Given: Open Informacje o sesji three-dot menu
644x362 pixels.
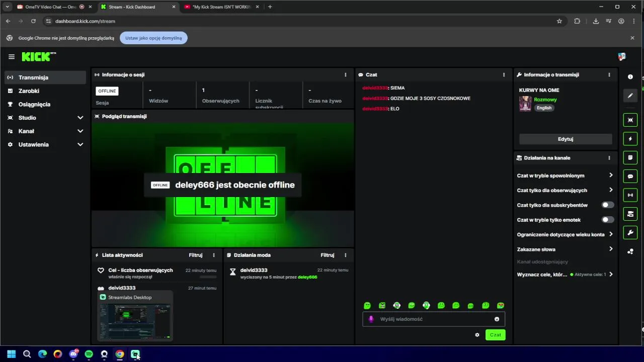Looking at the screenshot, I should [345, 75].
